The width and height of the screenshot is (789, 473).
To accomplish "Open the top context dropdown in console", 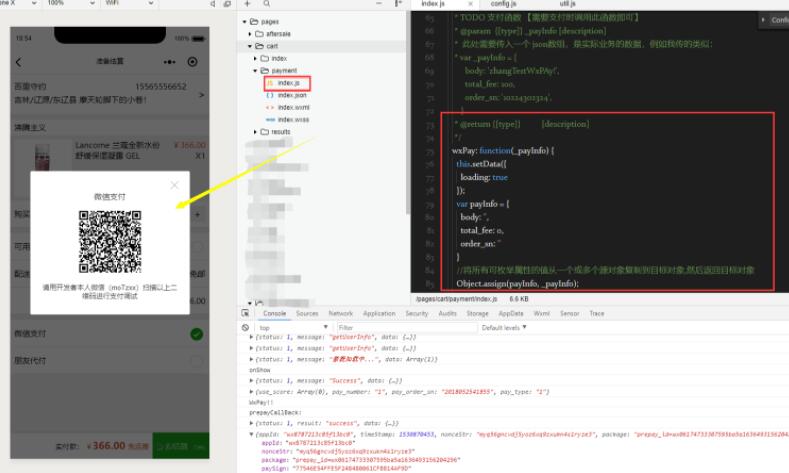I will coord(293,328).
